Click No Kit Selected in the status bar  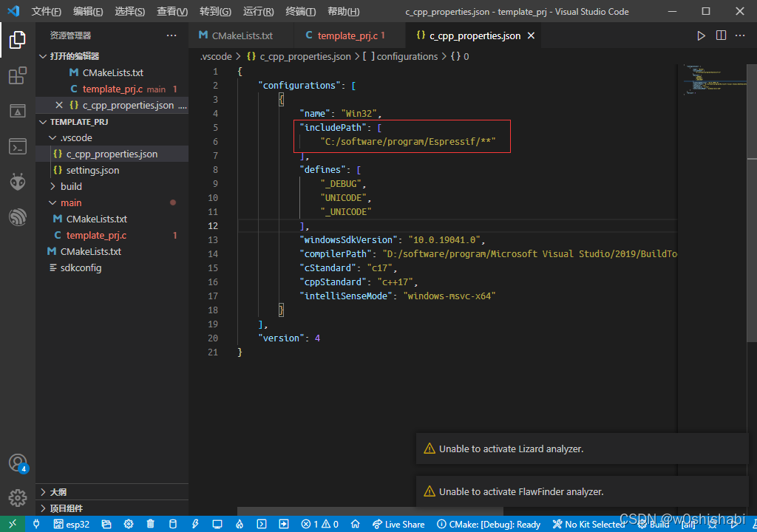588,524
